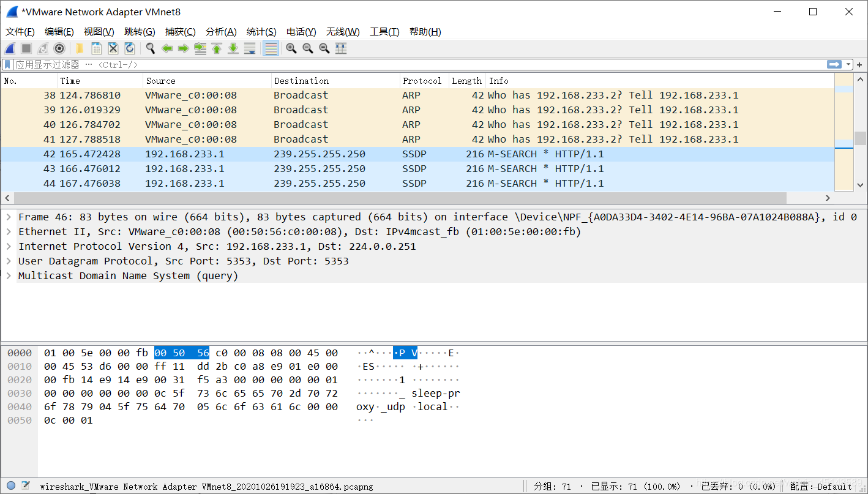
Task: Go to a specified packet
Action: (200, 48)
